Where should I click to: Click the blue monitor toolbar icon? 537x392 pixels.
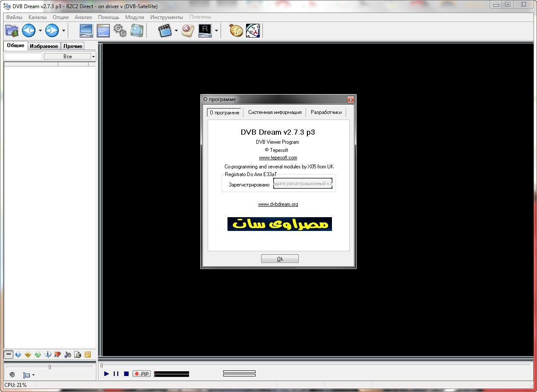tap(86, 31)
